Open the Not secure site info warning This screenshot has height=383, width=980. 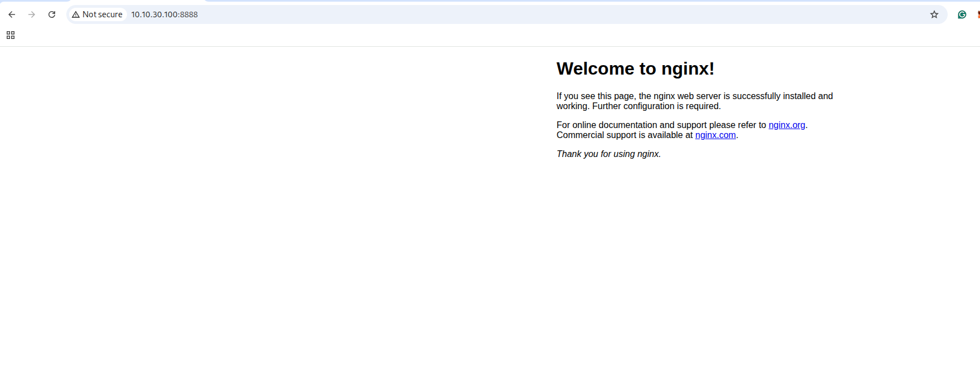pos(97,14)
